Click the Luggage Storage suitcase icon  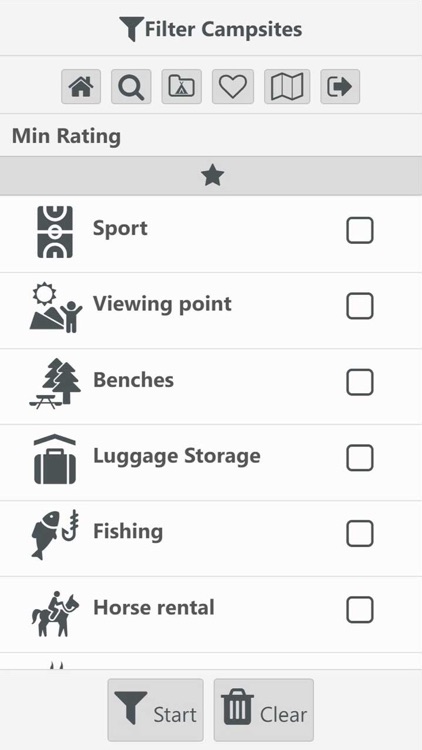(55, 459)
